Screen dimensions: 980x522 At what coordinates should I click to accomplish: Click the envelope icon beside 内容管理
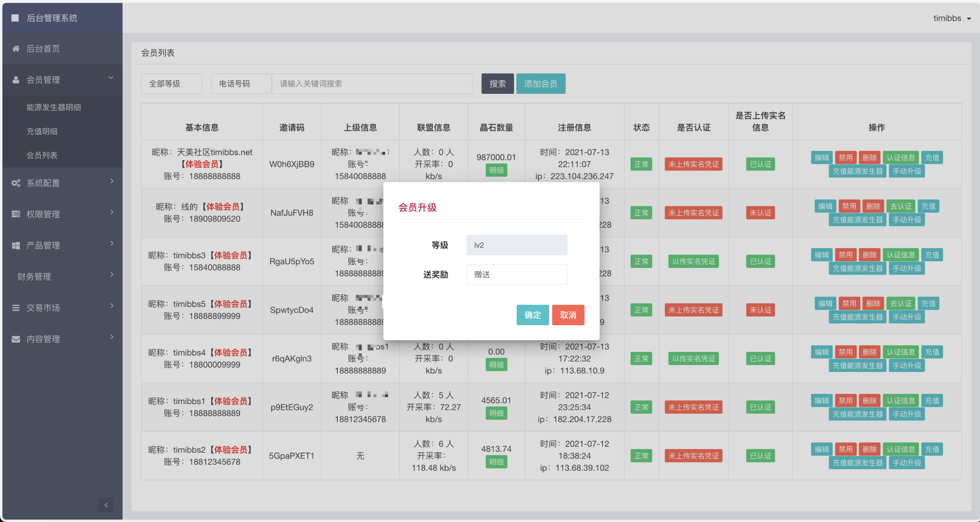click(16, 339)
